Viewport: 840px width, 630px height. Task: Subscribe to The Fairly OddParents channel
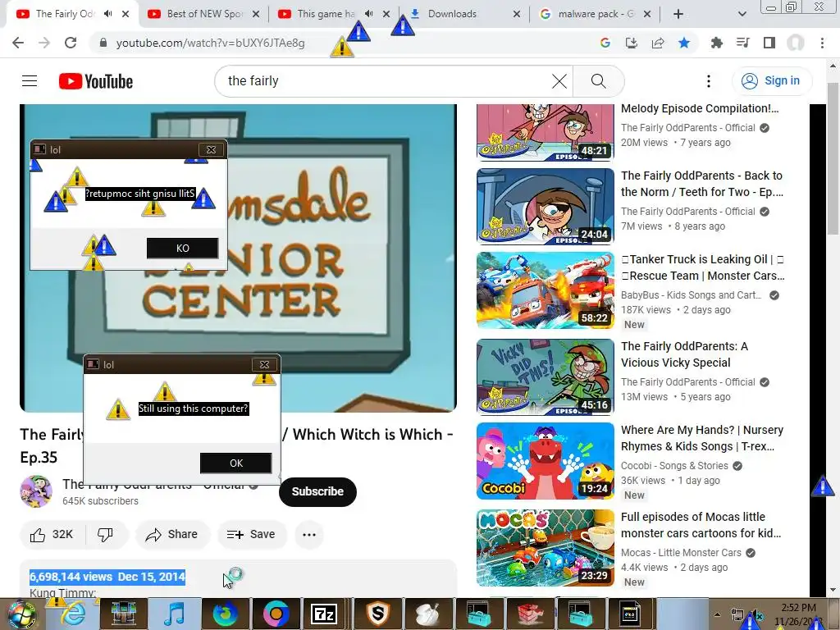tap(317, 492)
